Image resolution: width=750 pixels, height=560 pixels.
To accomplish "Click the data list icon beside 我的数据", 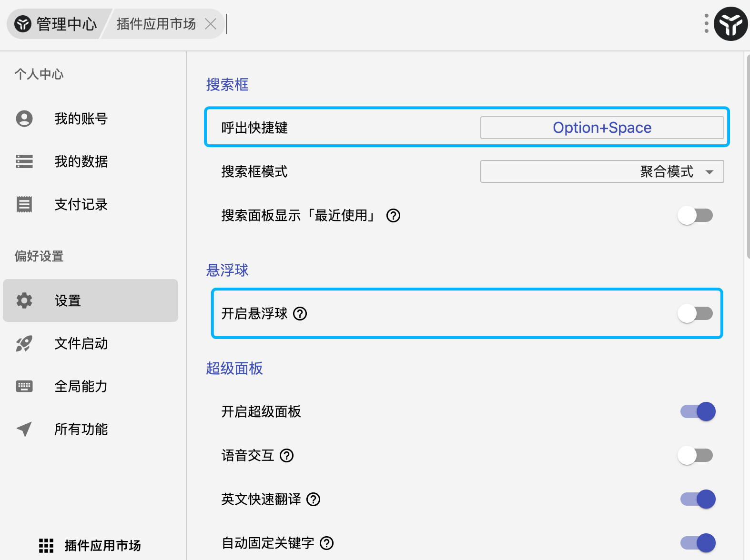I will click(24, 161).
